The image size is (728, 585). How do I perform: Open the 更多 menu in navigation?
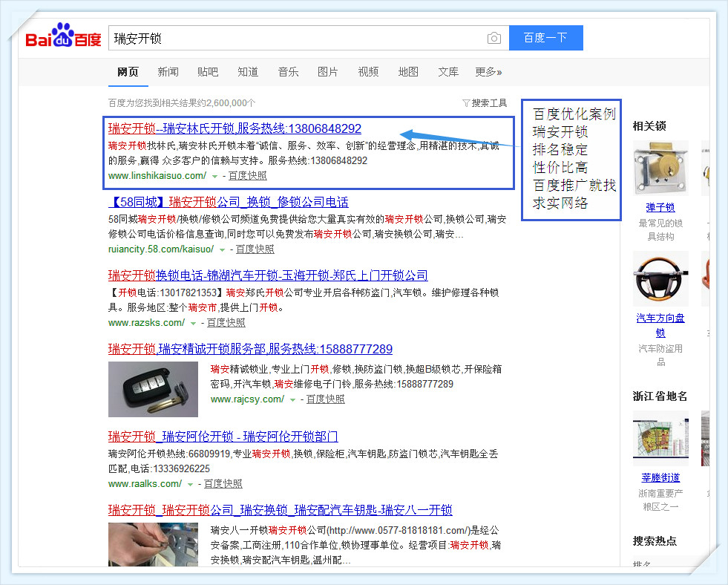pos(488,72)
